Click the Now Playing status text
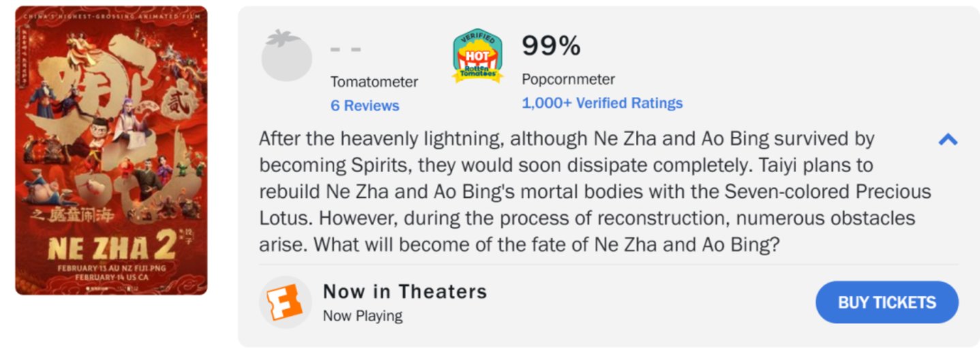The width and height of the screenshot is (980, 348). click(363, 316)
